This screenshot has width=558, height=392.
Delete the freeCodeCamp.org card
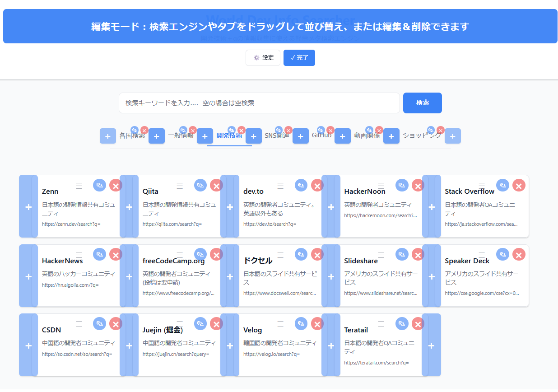(217, 254)
